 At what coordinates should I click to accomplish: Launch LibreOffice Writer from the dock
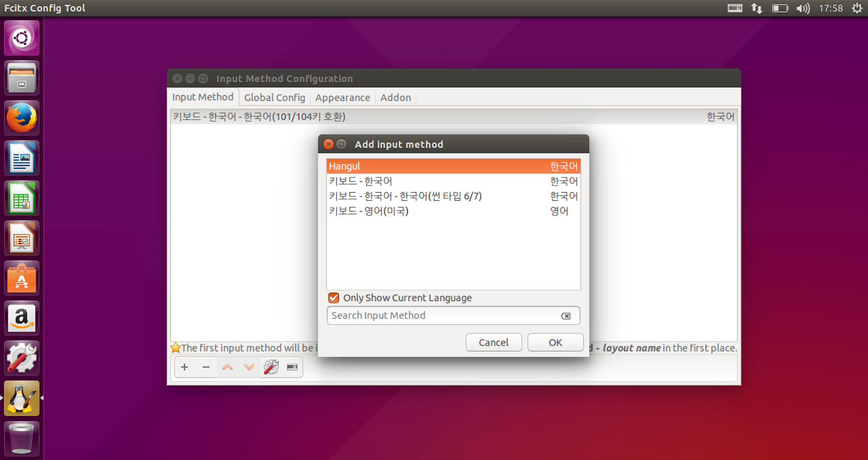point(22,158)
